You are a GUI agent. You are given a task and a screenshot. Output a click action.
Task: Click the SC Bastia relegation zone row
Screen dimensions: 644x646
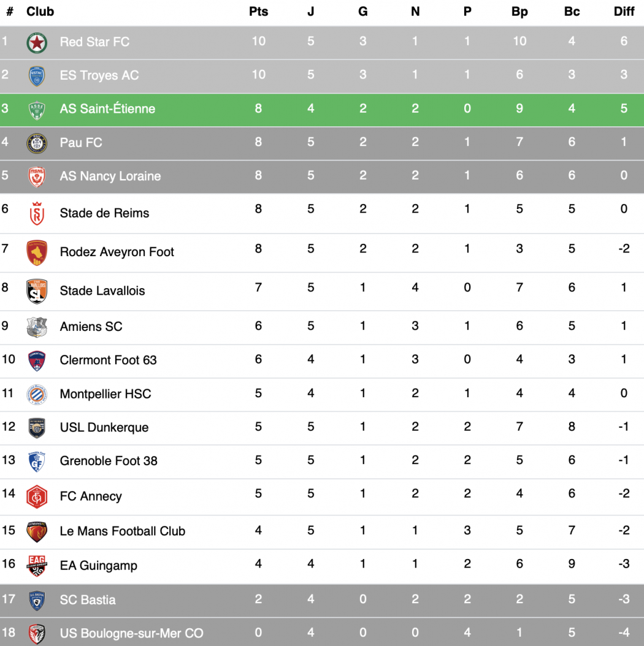point(322,600)
